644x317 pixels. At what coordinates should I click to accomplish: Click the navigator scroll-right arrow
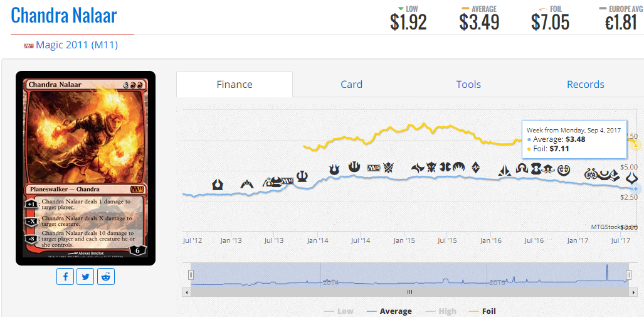tap(633, 292)
